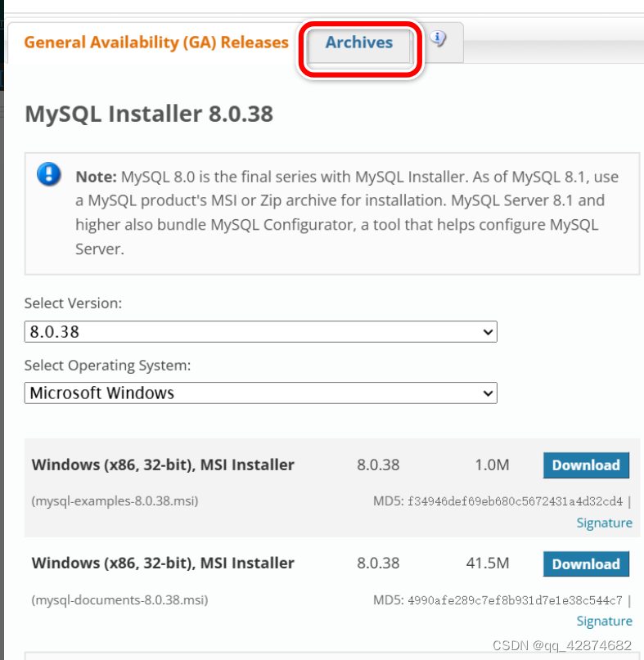Expand the version selector's dropdown arrow

(486, 332)
